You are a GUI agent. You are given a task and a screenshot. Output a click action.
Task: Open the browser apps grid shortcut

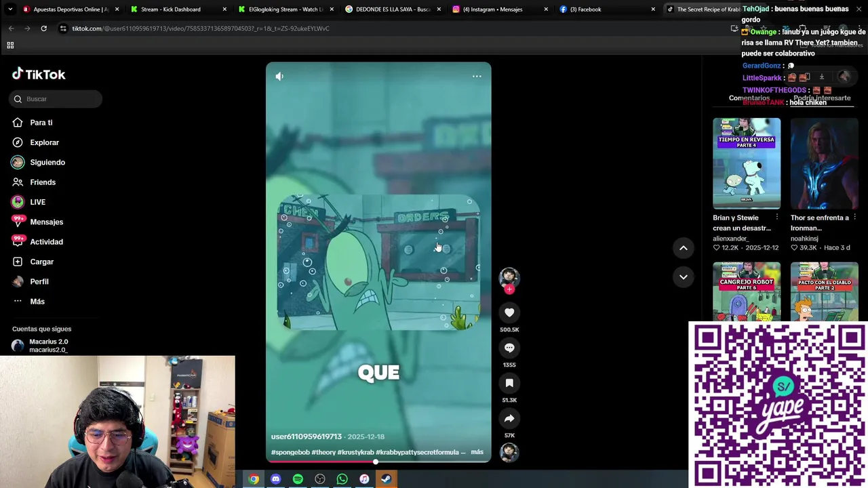(x=10, y=45)
